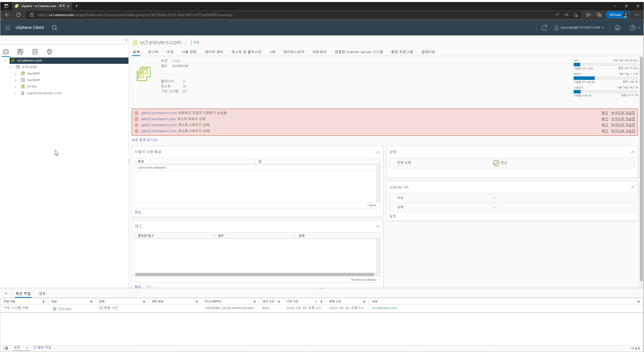Reload the browser page
Screen dimensions: 644x352
[x=18, y=15]
